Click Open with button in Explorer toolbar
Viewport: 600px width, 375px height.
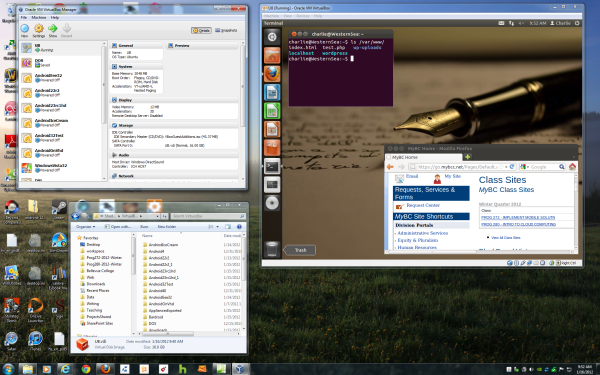pyautogui.click(x=119, y=227)
